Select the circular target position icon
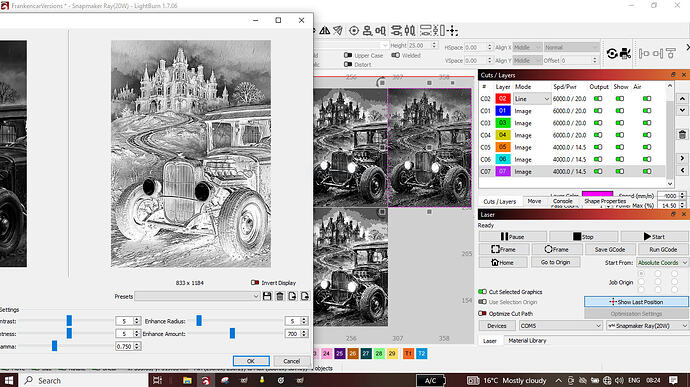This screenshot has width=690, height=387. [354, 30]
